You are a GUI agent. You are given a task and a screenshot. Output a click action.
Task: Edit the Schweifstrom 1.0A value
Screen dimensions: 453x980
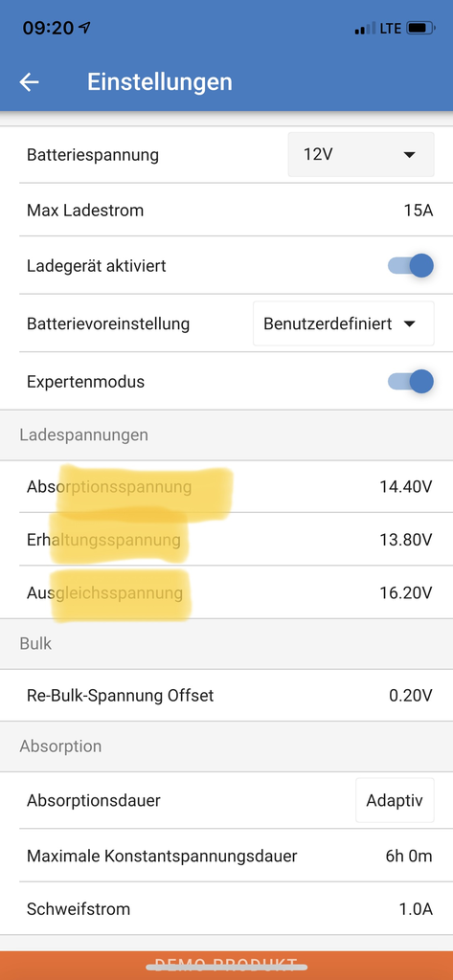pyautogui.click(x=226, y=909)
